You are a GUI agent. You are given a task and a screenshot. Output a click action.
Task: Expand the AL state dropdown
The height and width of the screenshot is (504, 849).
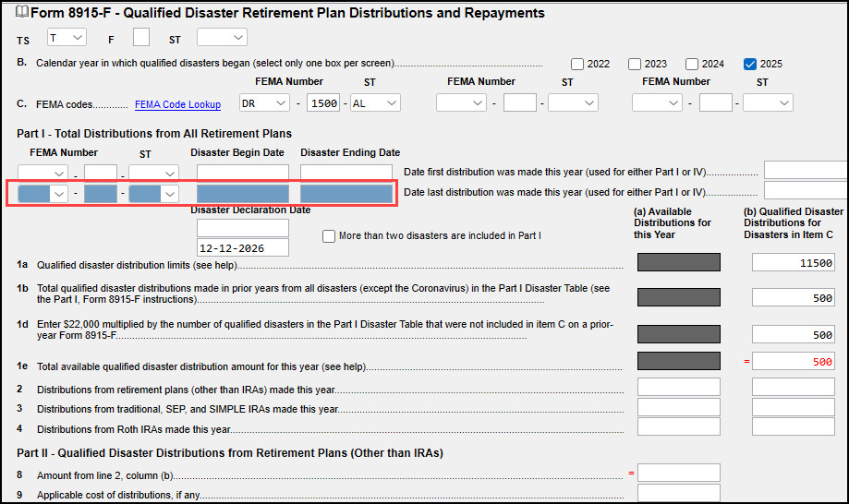coord(374,103)
